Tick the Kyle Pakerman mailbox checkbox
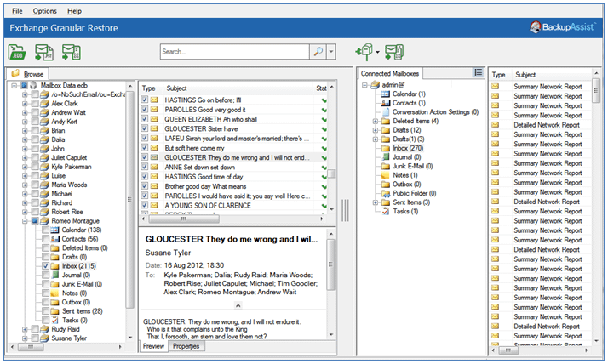Image resolution: width=608 pixels, height=364 pixels. [35, 167]
